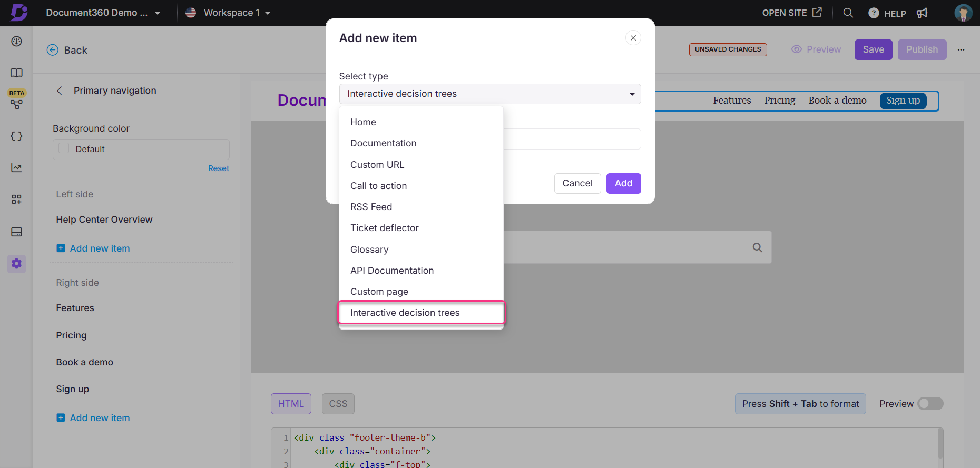Click the OPEN SITE external link

tap(792, 13)
